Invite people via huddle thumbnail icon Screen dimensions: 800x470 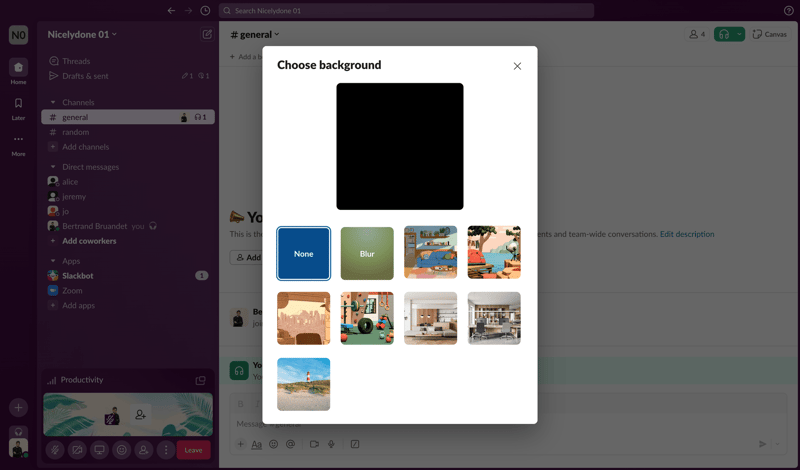(140, 415)
